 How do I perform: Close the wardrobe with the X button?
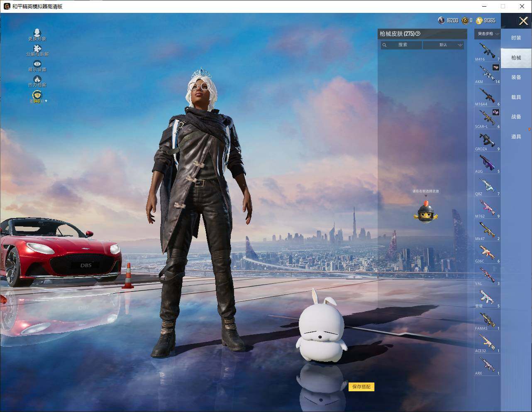[x=523, y=21]
